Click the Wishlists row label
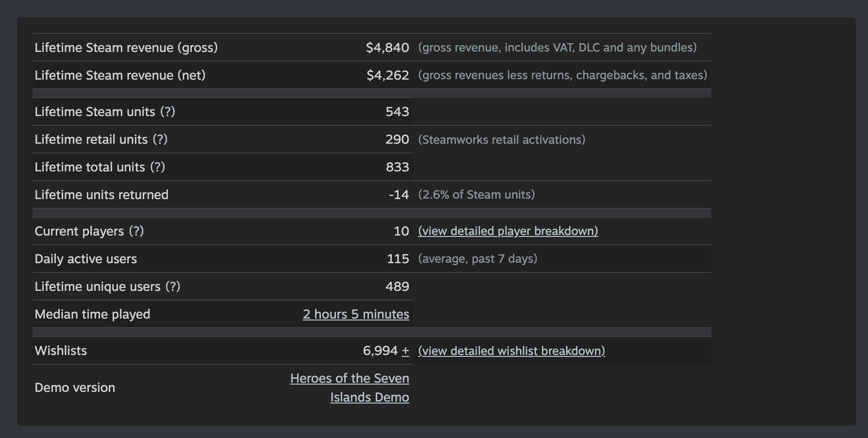Screen dimensions: 868x438 (x=61, y=351)
